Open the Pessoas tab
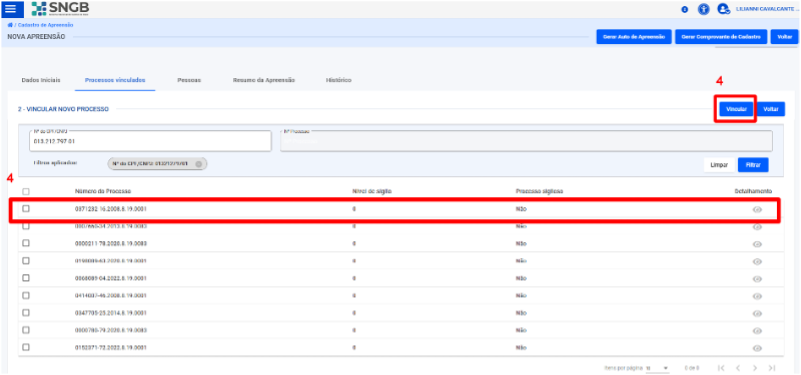This screenshot has width=801, height=375. tap(189, 80)
